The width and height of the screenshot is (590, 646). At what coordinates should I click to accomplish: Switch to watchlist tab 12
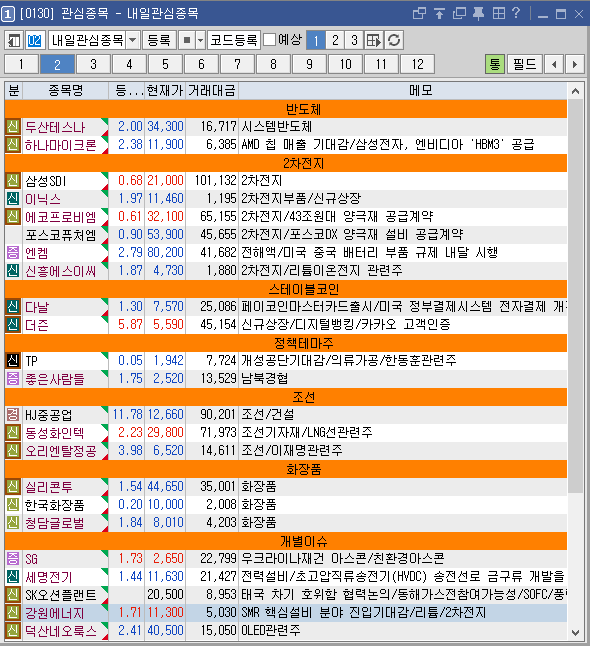click(417, 64)
